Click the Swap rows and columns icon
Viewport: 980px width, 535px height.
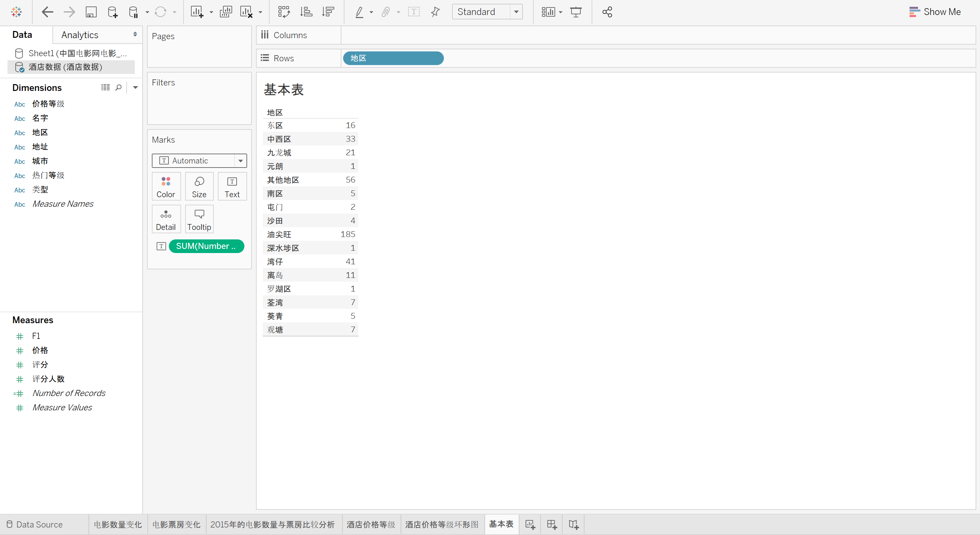tap(284, 12)
